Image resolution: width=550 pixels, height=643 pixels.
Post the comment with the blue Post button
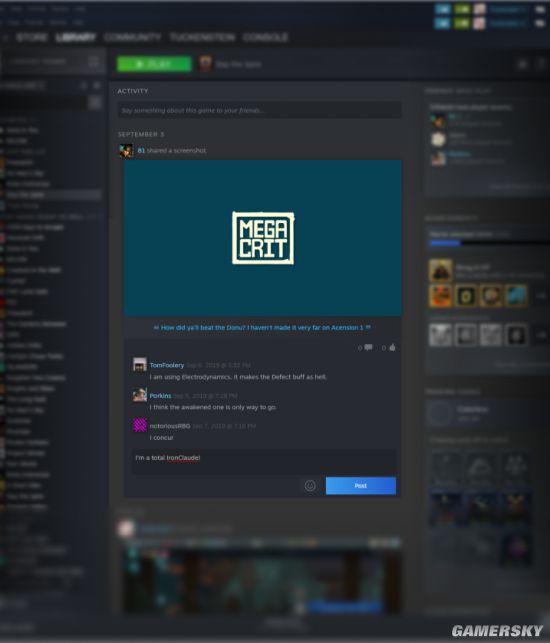361,486
